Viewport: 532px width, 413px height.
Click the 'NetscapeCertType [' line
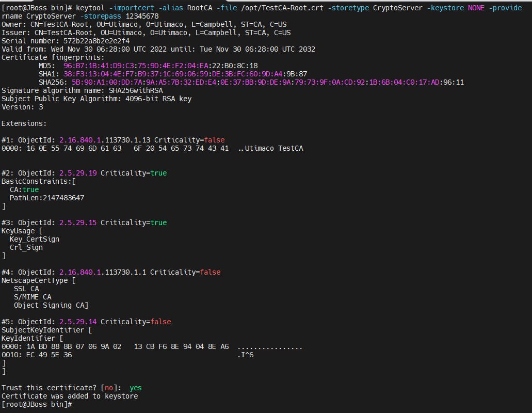point(39,281)
